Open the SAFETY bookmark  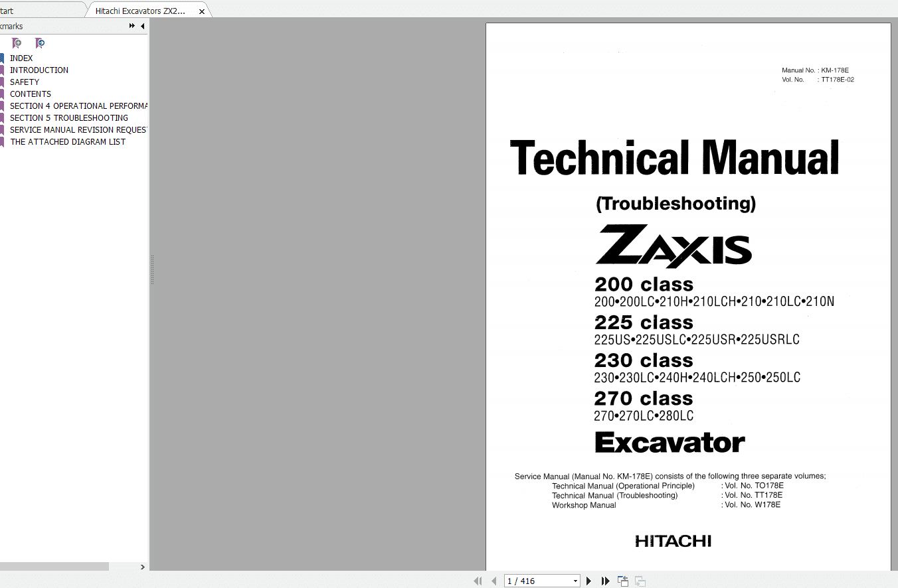click(x=25, y=82)
